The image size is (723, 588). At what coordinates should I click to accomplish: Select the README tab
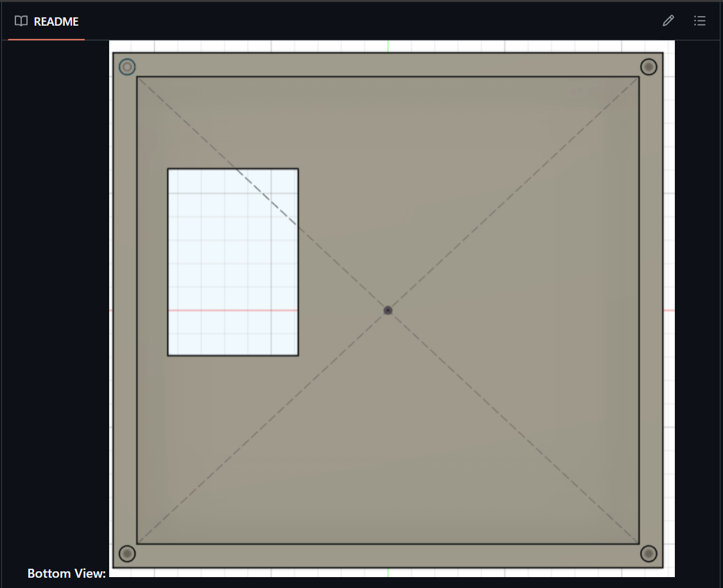pos(47,21)
